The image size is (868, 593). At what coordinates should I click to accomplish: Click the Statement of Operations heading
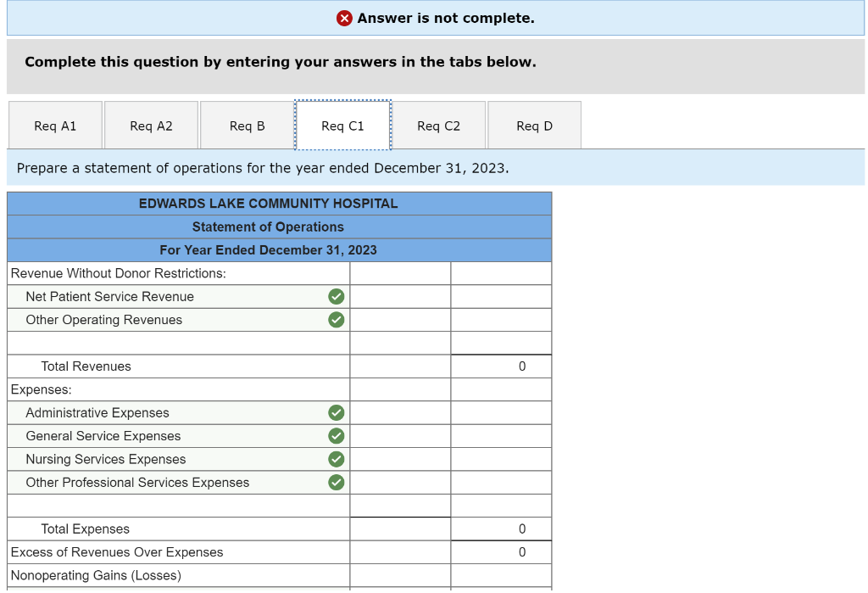tap(268, 227)
